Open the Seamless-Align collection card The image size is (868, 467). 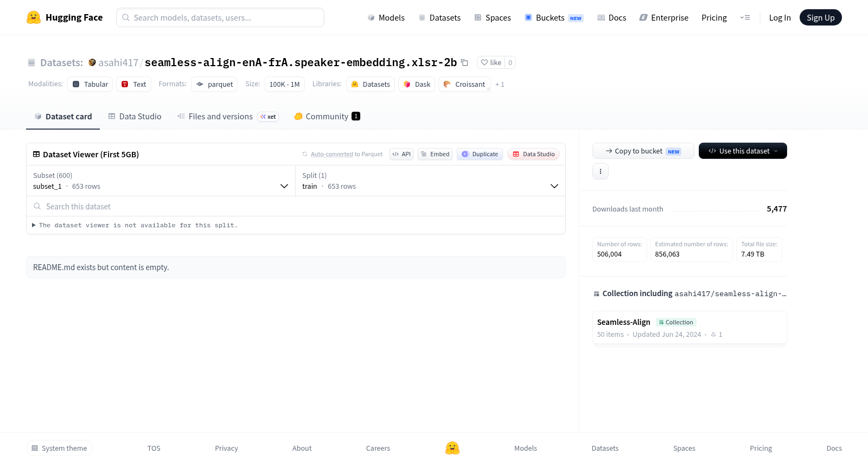tap(690, 328)
